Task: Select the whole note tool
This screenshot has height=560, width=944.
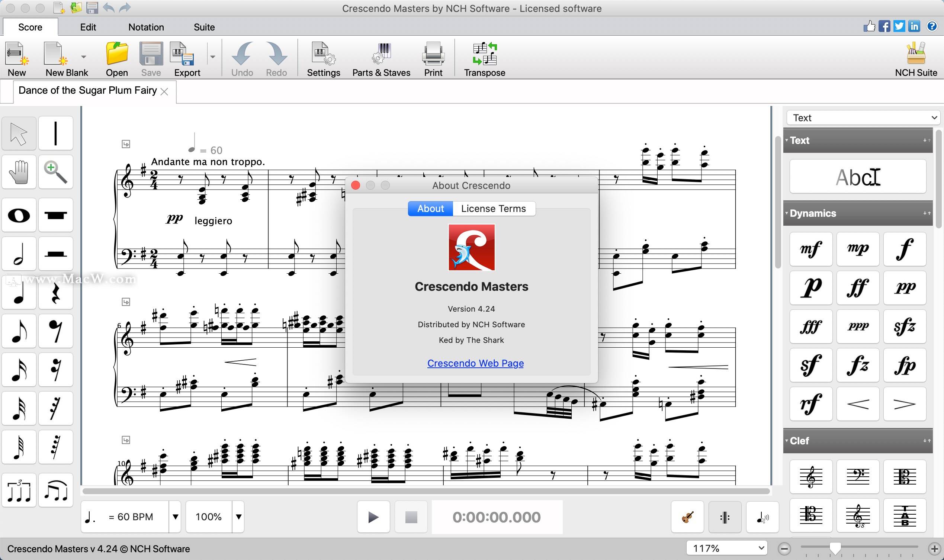Action: click(19, 215)
